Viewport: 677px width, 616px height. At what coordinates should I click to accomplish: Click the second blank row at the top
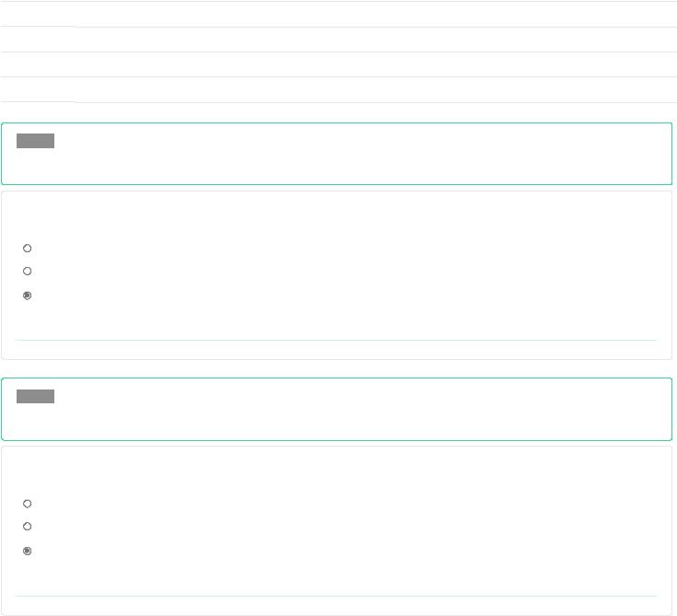(x=339, y=40)
